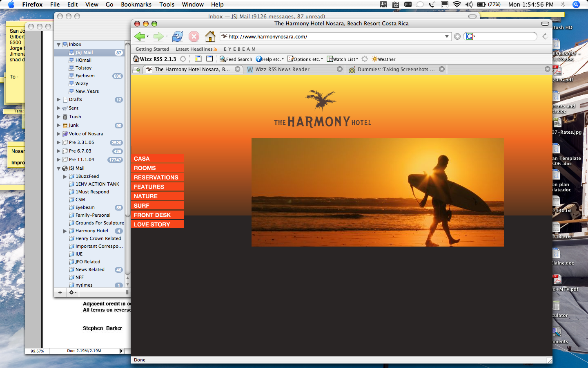Image resolution: width=588 pixels, height=368 pixels.
Task: Open Wizz RSS Feed Search
Action: coord(236,59)
